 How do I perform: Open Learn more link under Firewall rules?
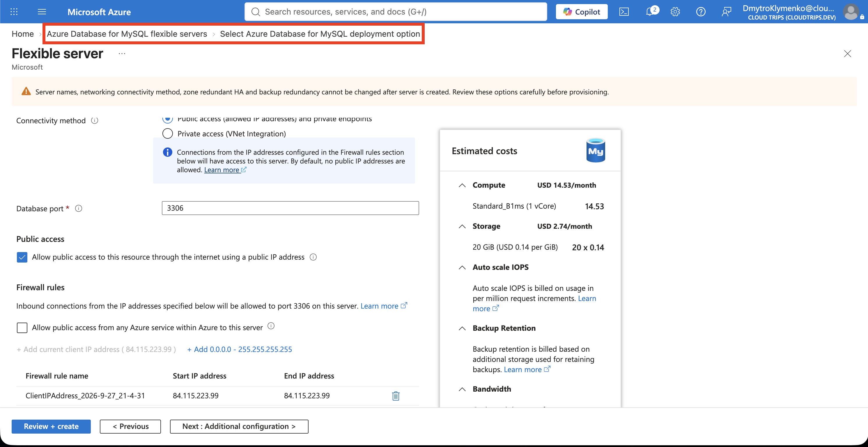[x=384, y=306]
